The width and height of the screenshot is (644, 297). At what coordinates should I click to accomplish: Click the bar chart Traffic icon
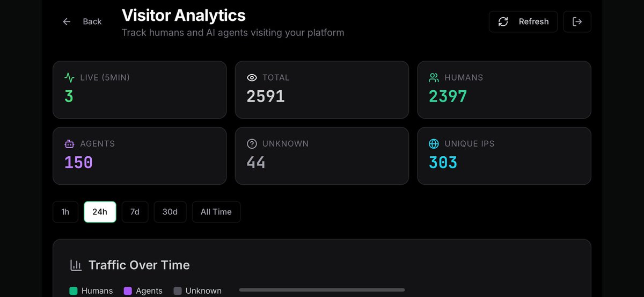pyautogui.click(x=76, y=265)
